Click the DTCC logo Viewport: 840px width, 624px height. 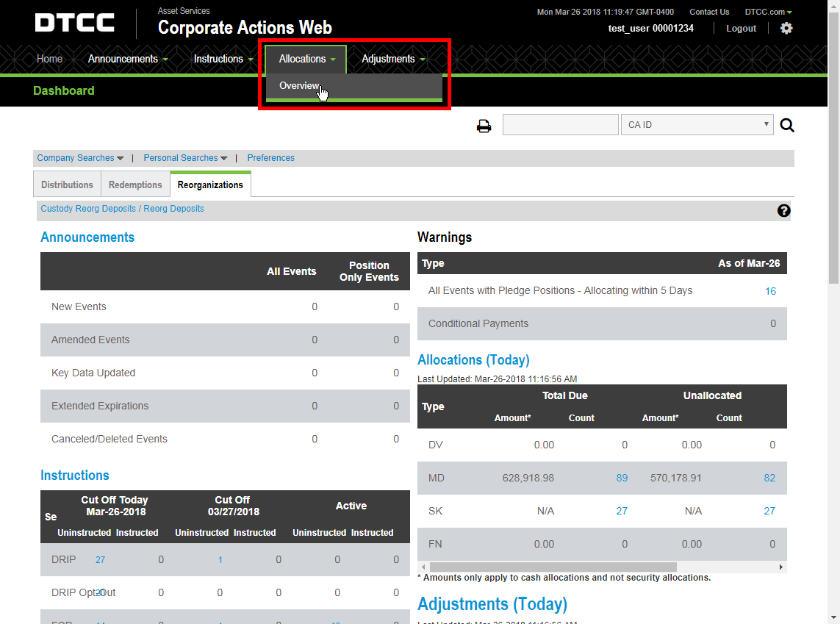pos(74,23)
